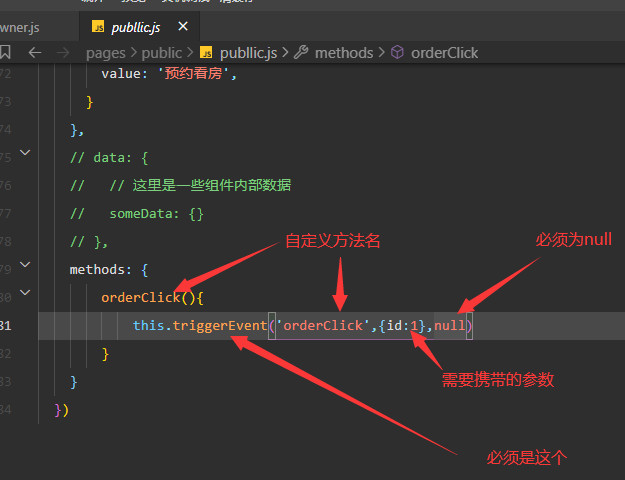
Task: Click the null argument in triggerEvent call
Action: point(449,325)
